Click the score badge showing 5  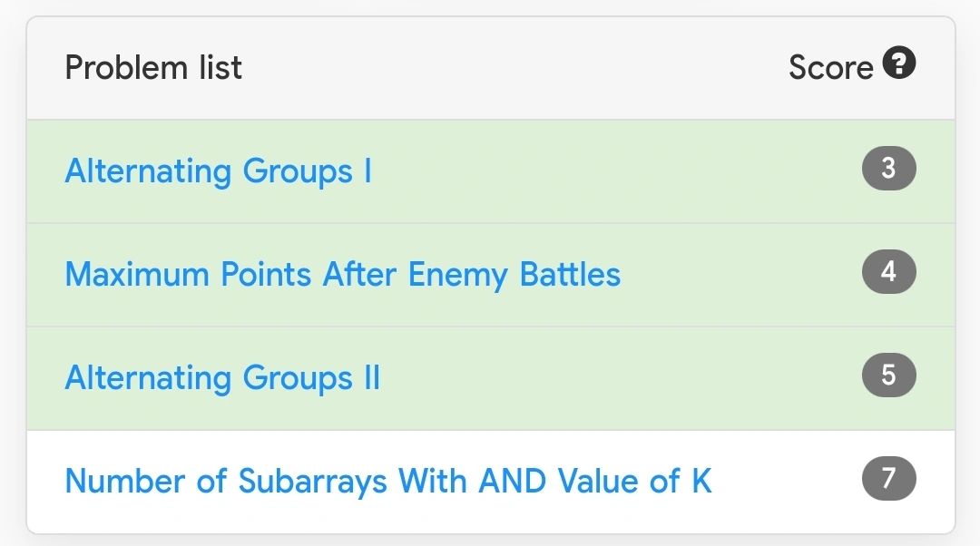pyautogui.click(x=888, y=375)
